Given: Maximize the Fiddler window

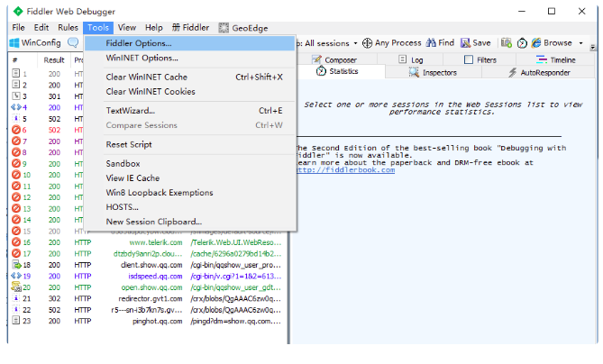Looking at the screenshot, I should tap(552, 11).
